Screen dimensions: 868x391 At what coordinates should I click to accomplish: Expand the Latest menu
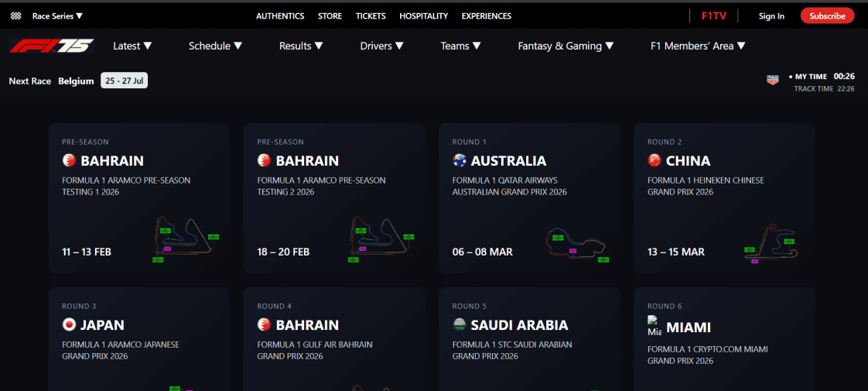pyautogui.click(x=132, y=46)
